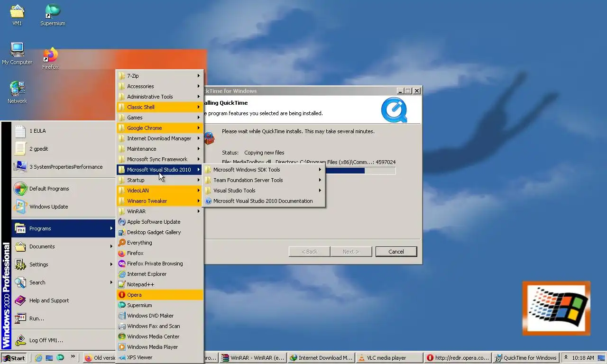
Task: Expand the system tray hidden icons arrow
Action: pyautogui.click(x=565, y=358)
